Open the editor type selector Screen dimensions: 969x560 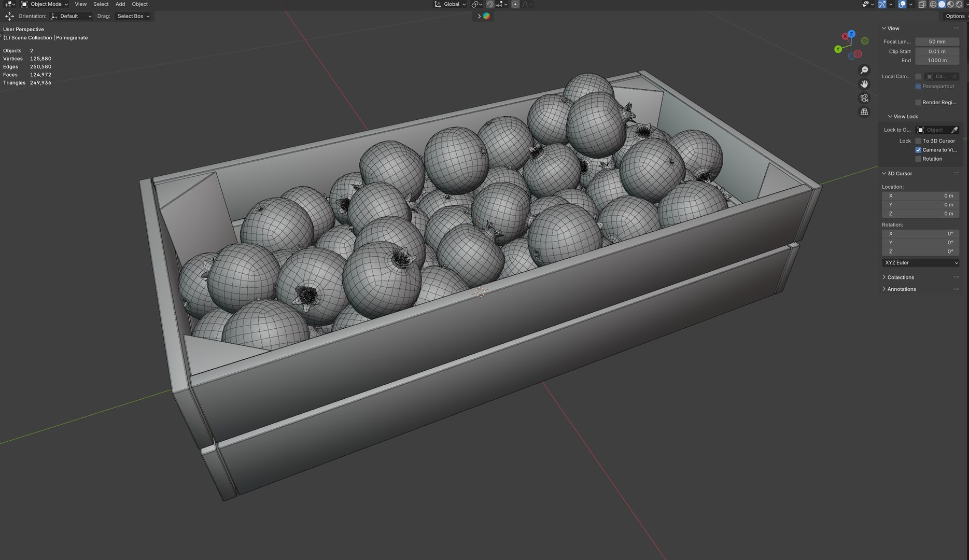click(9, 4)
